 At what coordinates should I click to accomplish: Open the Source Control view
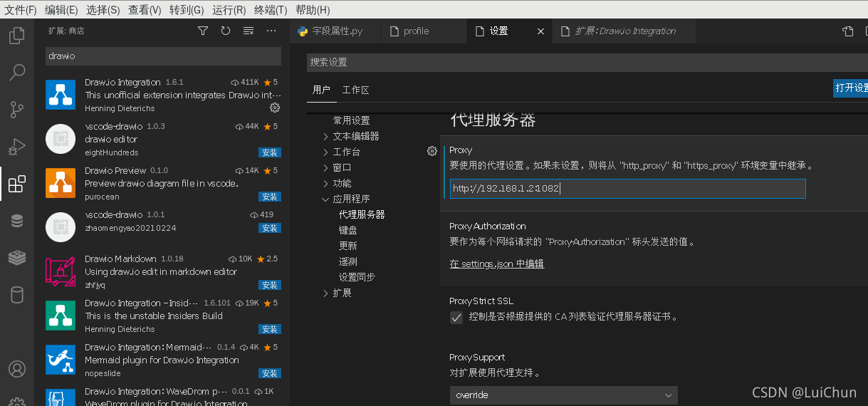click(x=17, y=109)
